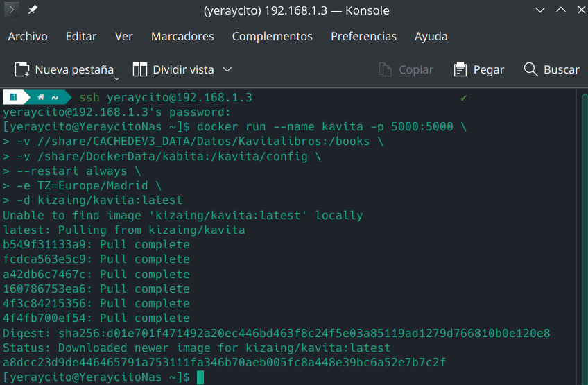Open the Editar menu
The image size is (588, 385).
(x=81, y=36)
